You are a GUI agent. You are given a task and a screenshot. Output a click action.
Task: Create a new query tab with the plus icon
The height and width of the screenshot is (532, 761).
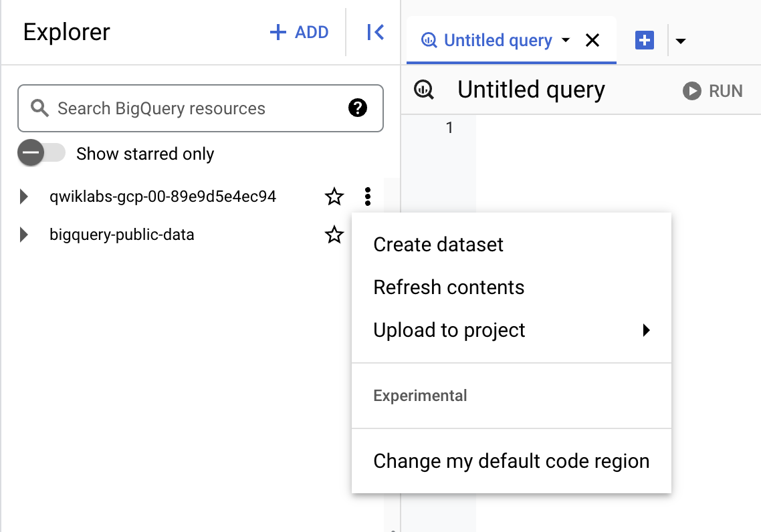[x=645, y=40]
